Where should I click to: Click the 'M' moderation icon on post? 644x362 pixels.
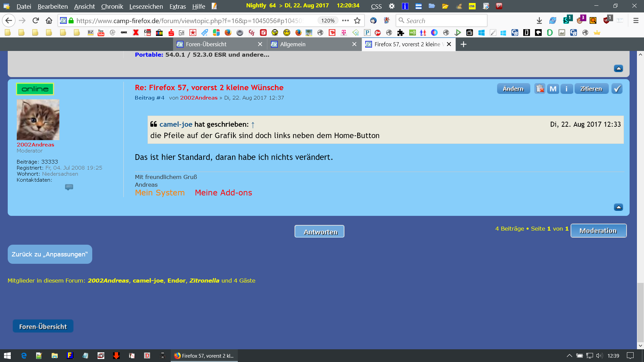[553, 89]
